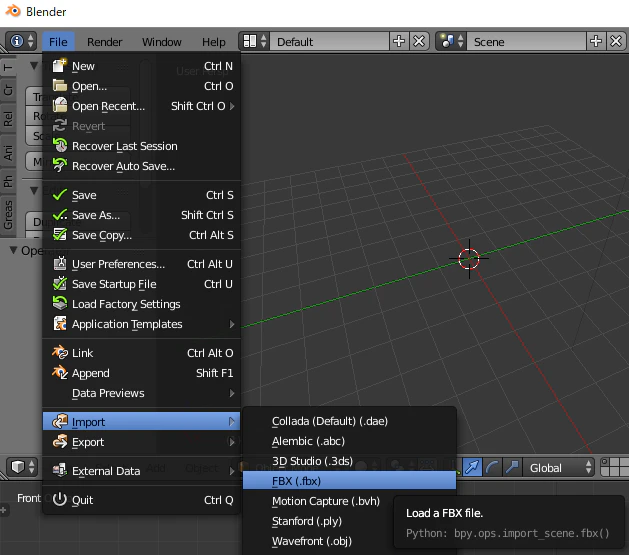The image size is (629, 555).
Task: Choose Link in the File menu
Action: point(142,353)
